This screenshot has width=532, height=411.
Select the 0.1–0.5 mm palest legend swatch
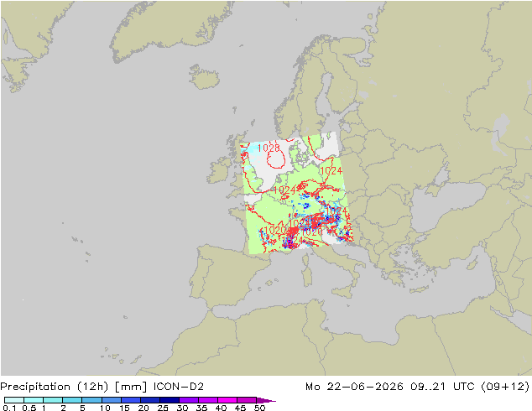14,400
